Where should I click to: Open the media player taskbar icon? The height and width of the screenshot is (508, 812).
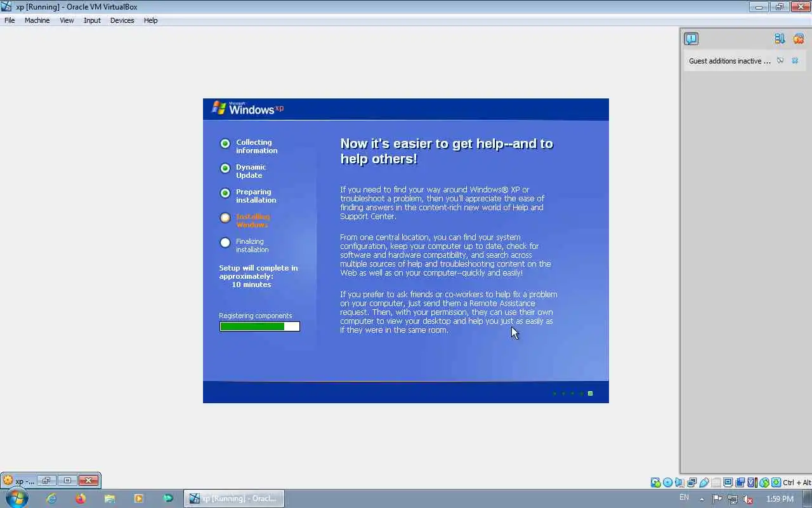(x=139, y=498)
